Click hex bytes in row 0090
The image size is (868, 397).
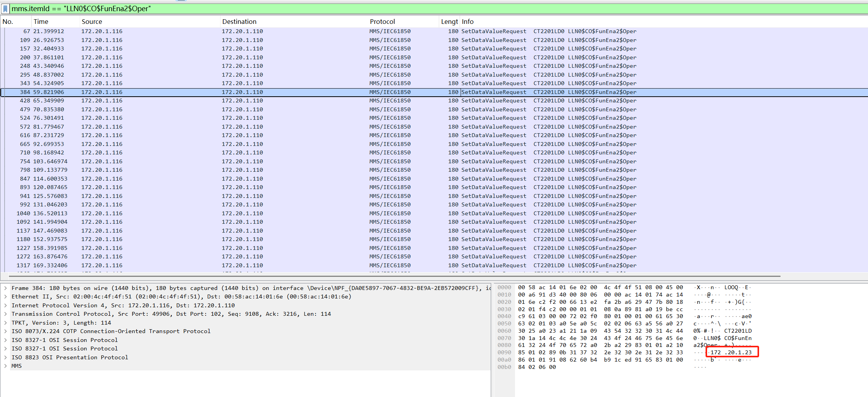click(600, 352)
